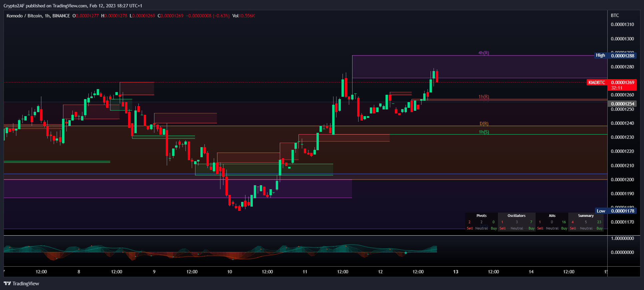Click the date label 14 on the time axis
This screenshot has height=290, width=644.
[531, 272]
